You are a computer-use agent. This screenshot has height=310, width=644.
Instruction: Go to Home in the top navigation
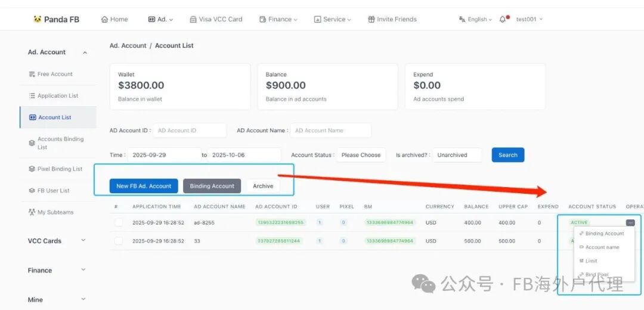114,19
